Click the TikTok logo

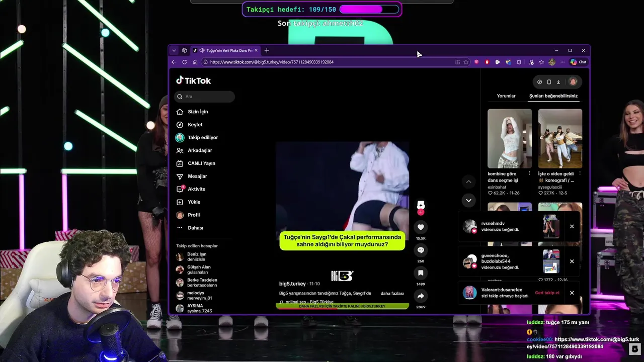(194, 80)
